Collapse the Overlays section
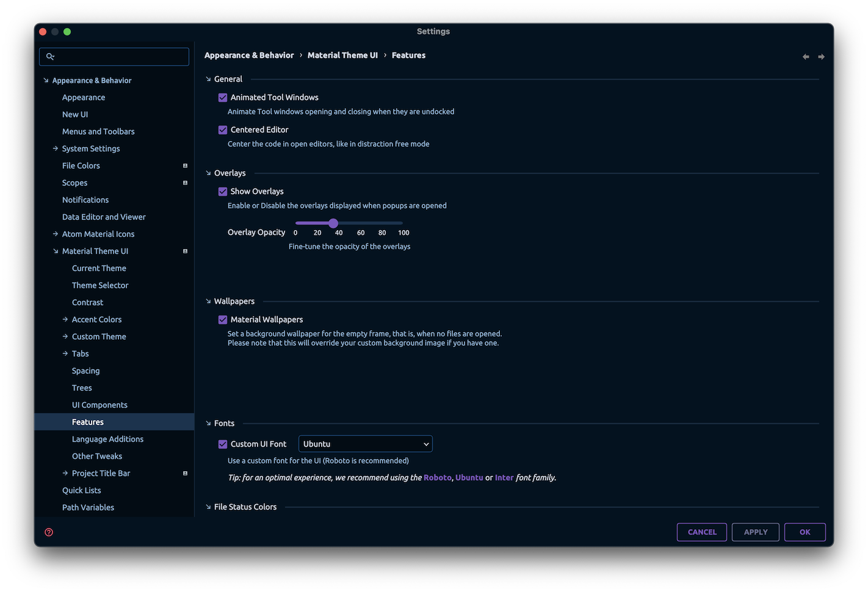 (208, 173)
